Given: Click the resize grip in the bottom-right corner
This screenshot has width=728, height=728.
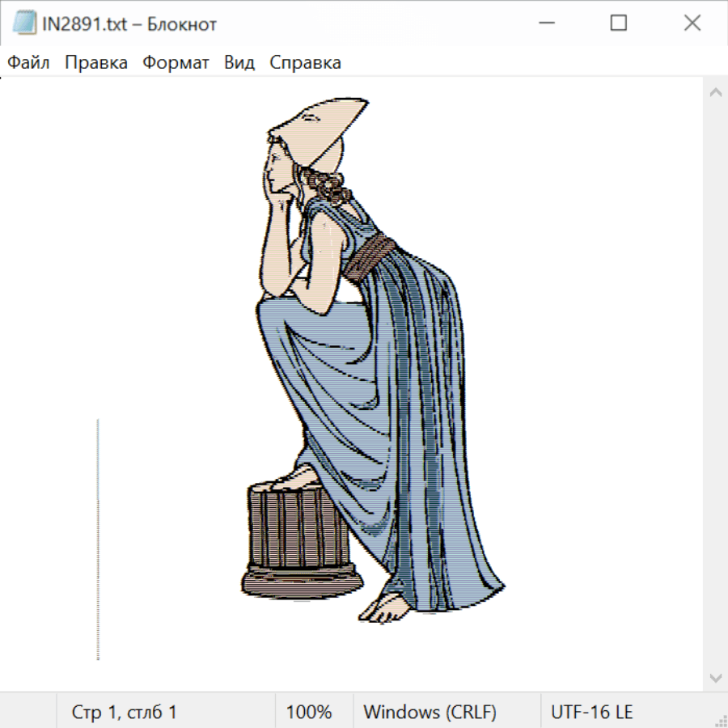Looking at the screenshot, I should click(x=720, y=720).
